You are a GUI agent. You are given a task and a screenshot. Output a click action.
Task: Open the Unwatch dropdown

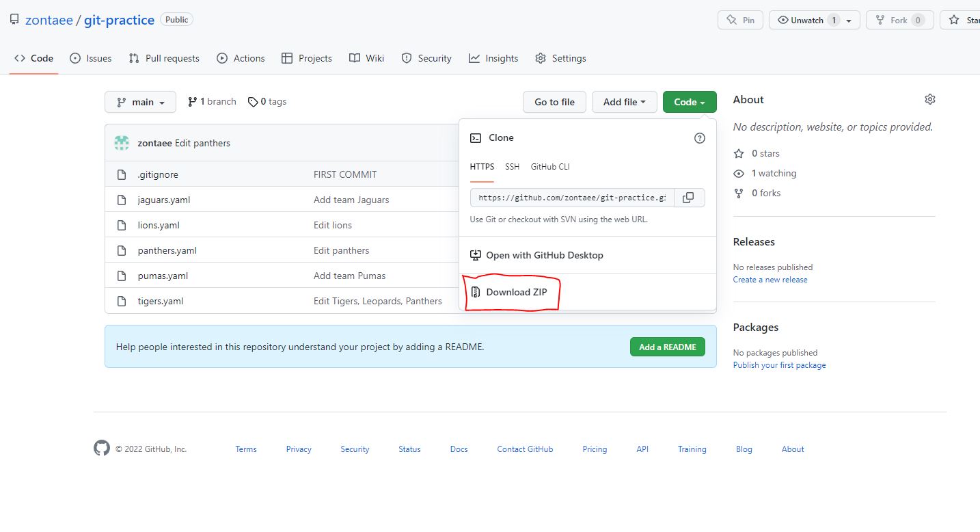click(814, 20)
